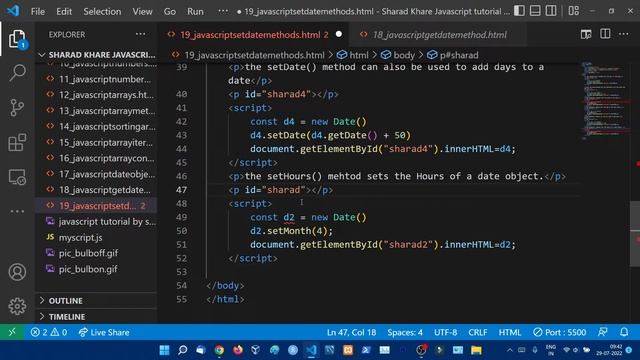The image size is (640, 360).
Task: Change Spaces: 4 indentation setting
Action: (405, 332)
